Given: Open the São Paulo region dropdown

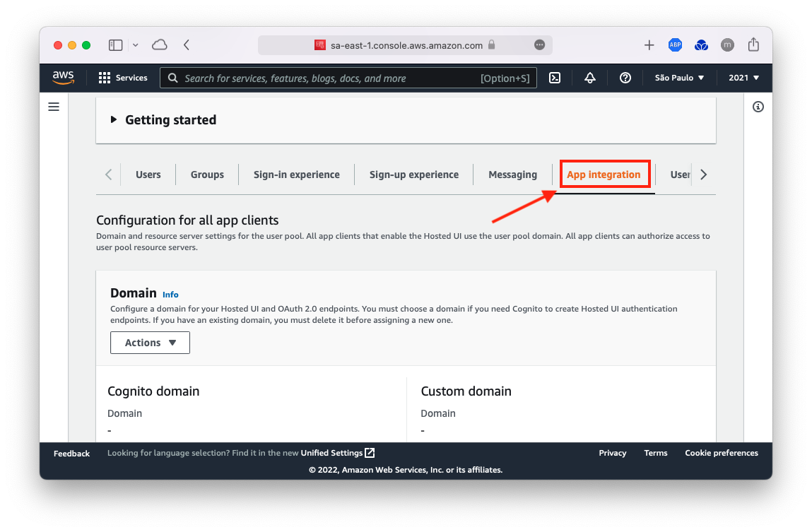Looking at the screenshot, I should coord(679,78).
